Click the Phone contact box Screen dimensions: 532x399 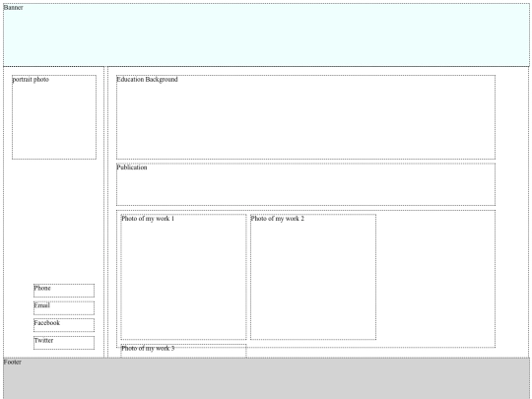[x=64, y=291]
